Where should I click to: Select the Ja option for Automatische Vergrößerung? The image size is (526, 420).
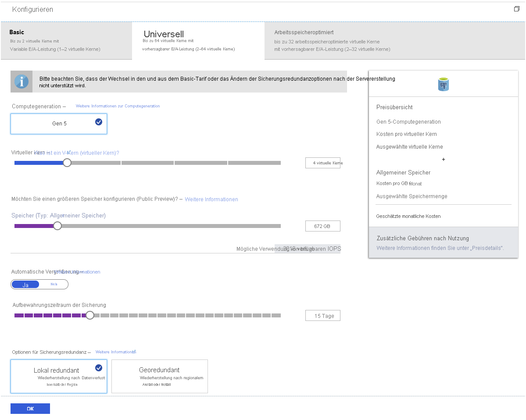25,284
